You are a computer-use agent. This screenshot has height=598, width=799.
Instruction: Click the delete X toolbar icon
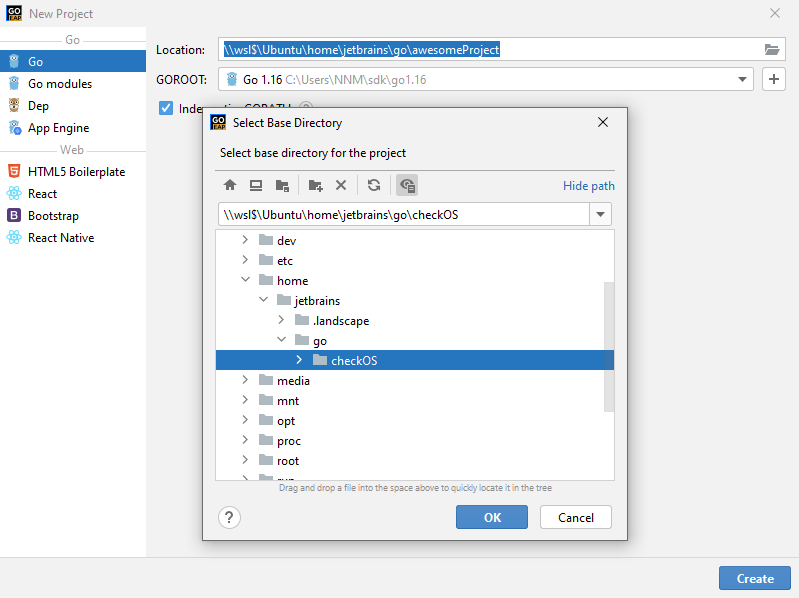point(341,185)
